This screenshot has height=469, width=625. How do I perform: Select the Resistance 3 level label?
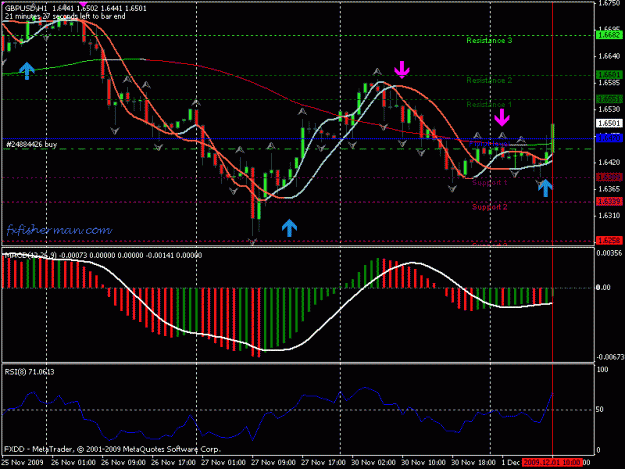[489, 41]
